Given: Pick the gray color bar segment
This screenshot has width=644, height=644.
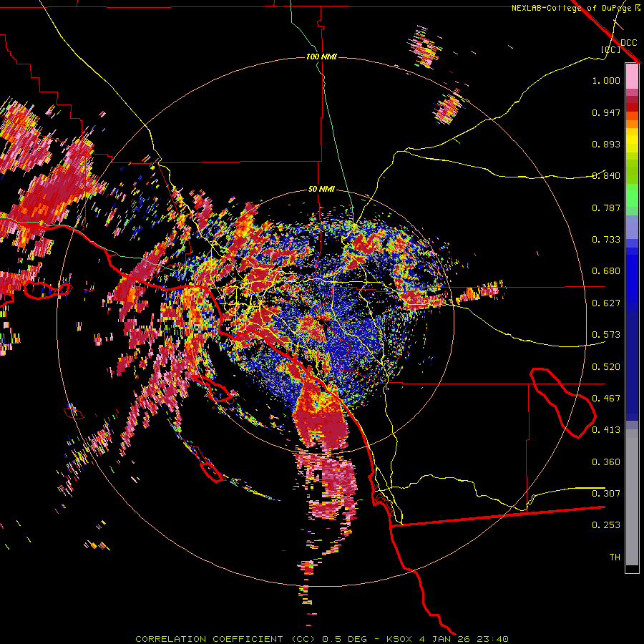Looking at the screenshot, I should 632,497.
